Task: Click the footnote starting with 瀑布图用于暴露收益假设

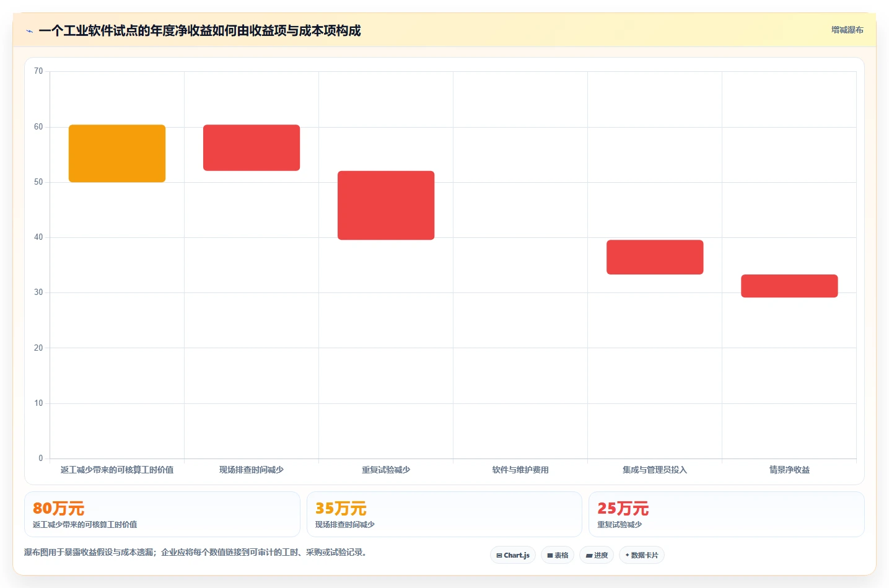Action: [197, 552]
